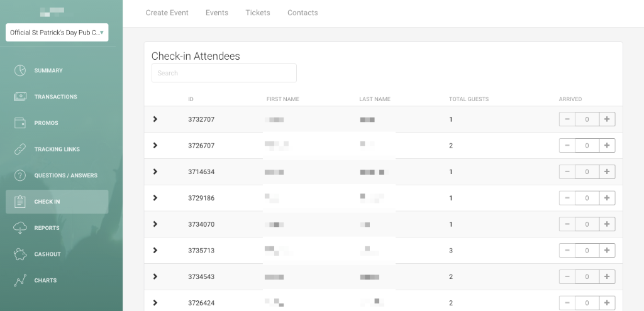Decrease arrived count for ID 3726707
The image size is (644, 311).
pos(567,146)
